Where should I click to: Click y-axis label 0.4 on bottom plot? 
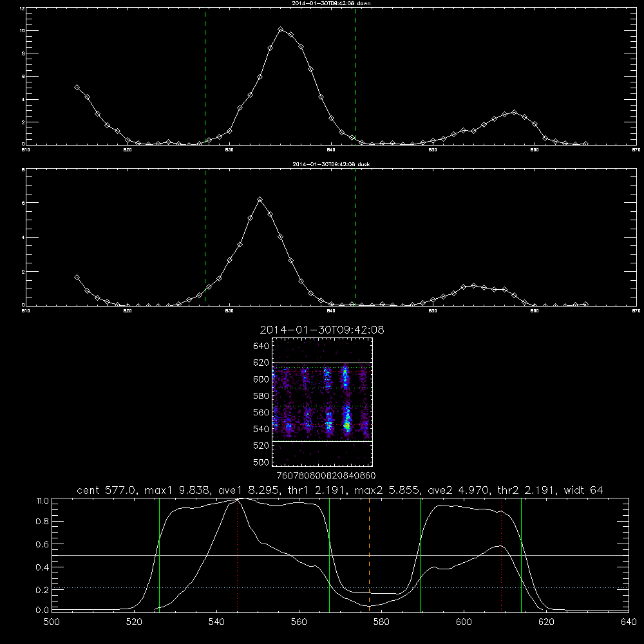43,567
